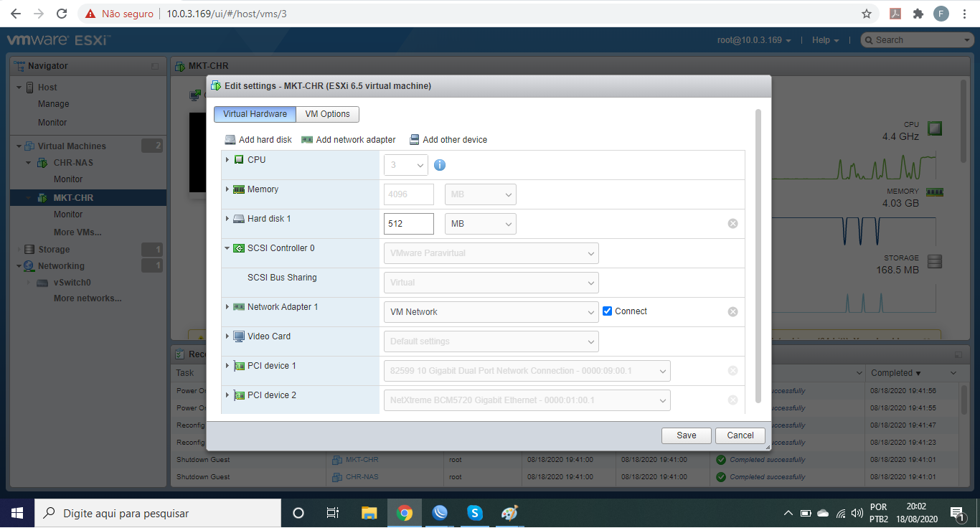
Task: Select CHR-NAS in the Navigator tree
Action: (73, 163)
